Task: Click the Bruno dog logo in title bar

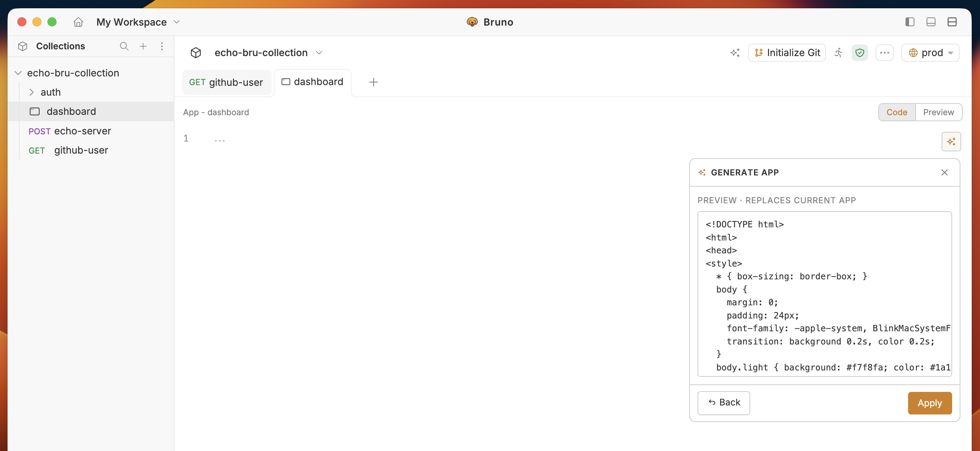Action: [472, 22]
